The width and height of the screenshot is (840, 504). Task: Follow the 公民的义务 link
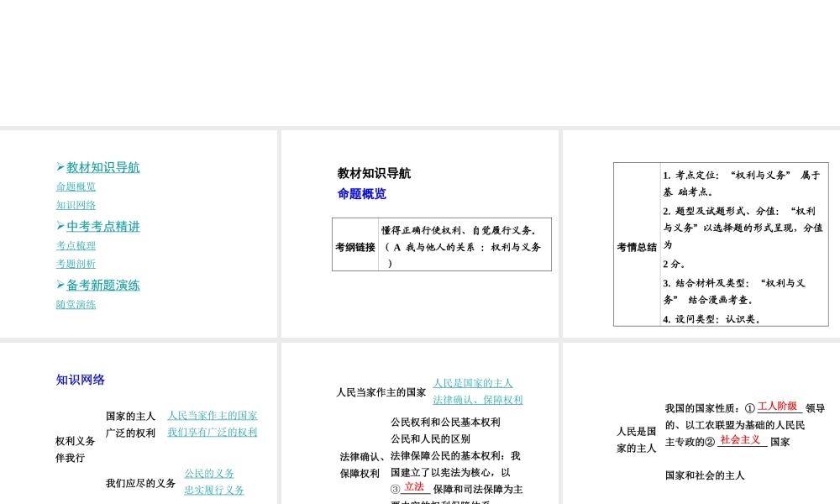pyautogui.click(x=209, y=474)
